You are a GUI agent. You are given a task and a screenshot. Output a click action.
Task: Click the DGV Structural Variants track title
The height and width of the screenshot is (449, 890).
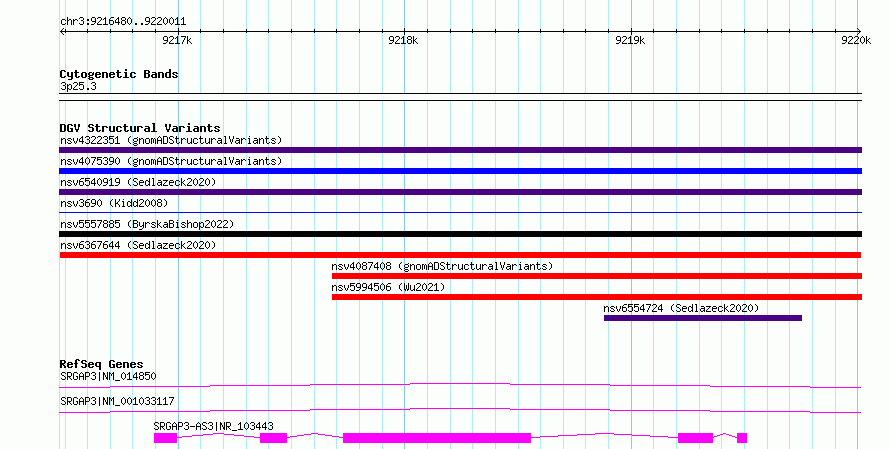[140, 128]
